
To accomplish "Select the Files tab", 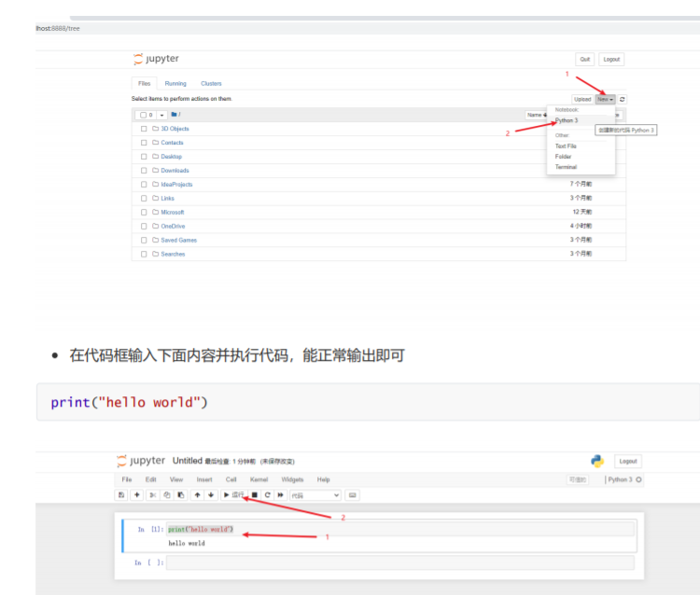I will tap(144, 83).
